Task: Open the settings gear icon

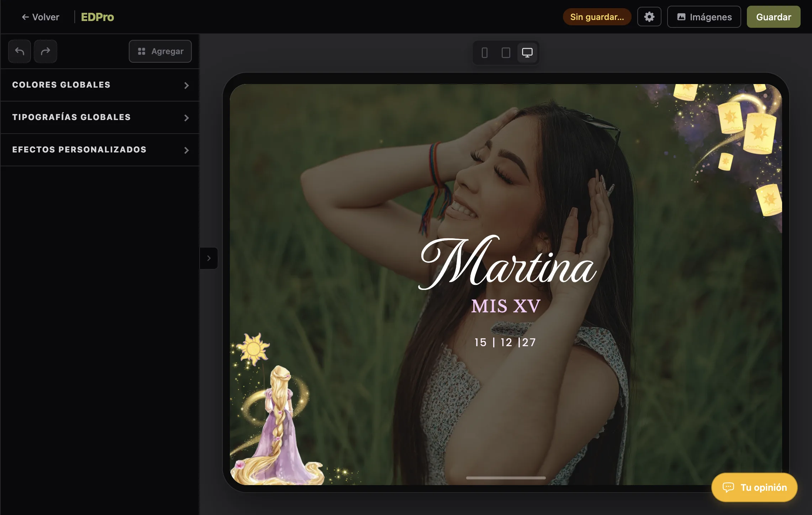Action: click(649, 17)
